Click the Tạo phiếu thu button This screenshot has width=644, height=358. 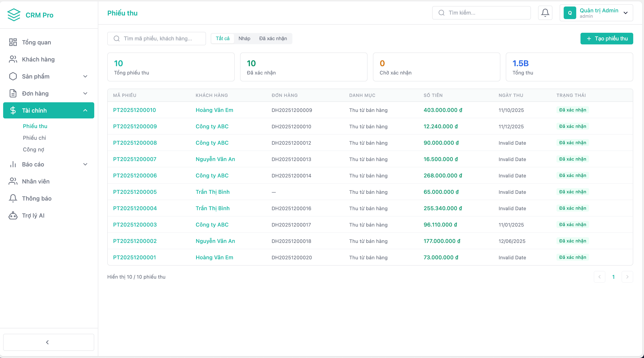click(x=607, y=39)
